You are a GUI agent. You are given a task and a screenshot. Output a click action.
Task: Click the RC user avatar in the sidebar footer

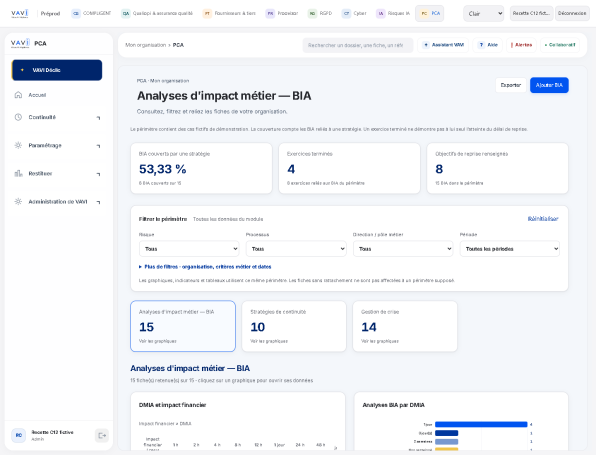click(x=19, y=435)
